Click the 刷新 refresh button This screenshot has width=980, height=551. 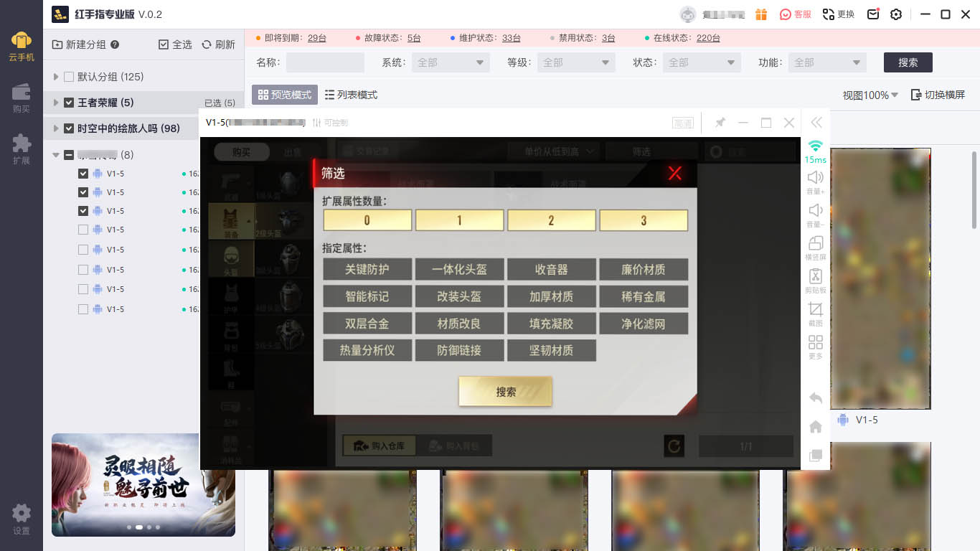click(x=218, y=44)
